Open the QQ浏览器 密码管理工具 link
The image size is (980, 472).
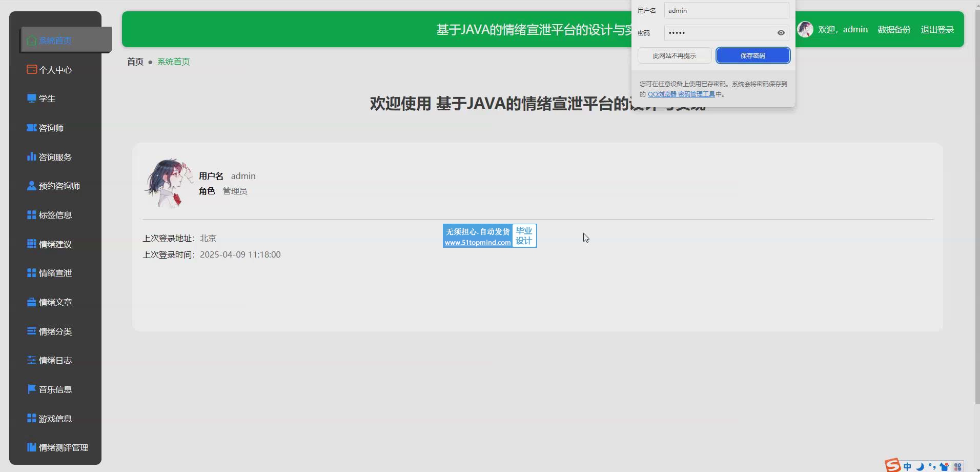(681, 94)
